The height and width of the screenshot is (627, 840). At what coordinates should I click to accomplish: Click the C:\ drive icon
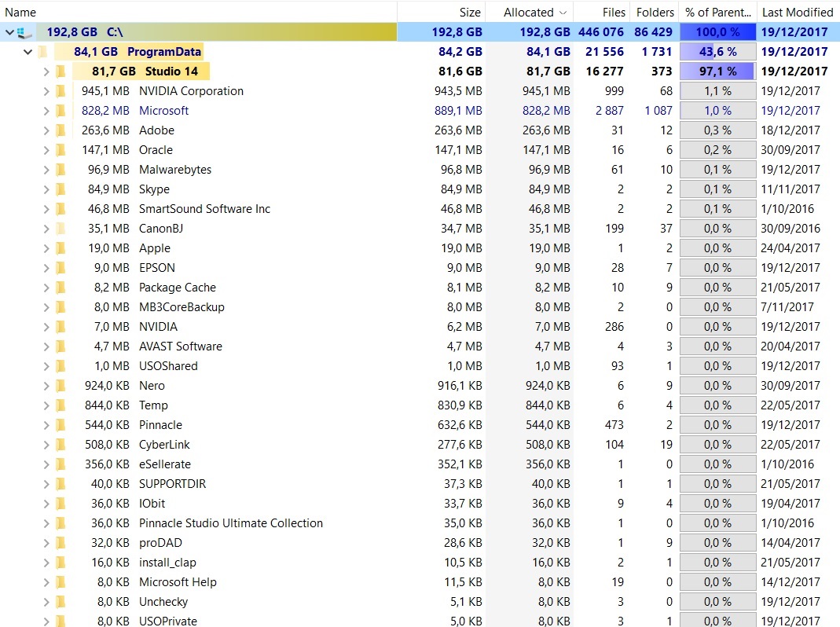(24, 32)
